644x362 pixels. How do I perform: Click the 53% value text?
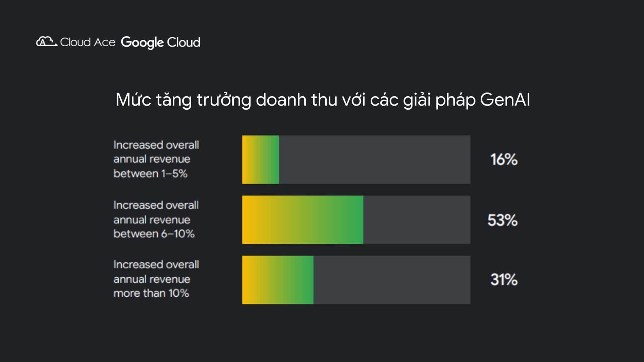click(502, 220)
